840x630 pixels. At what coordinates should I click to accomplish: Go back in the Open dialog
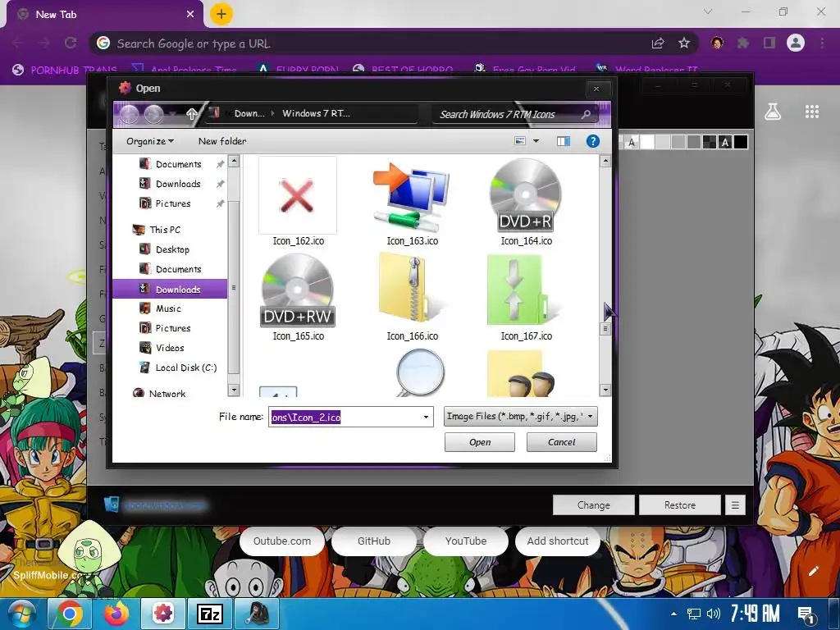click(129, 113)
